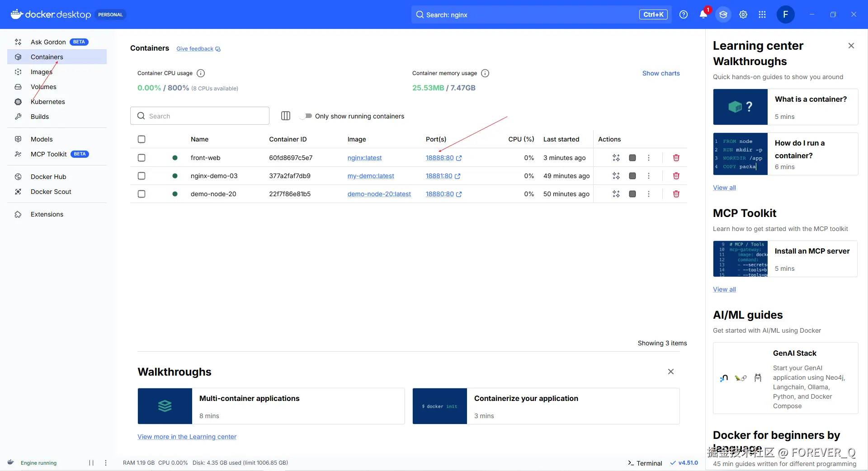Check the demo-node-20 container checkbox
868x471 pixels.
click(142, 194)
